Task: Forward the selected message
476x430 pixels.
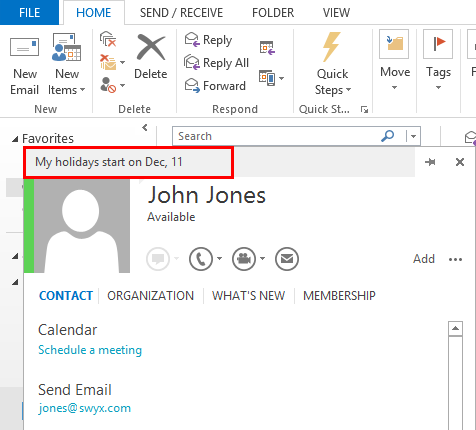Action: click(215, 86)
